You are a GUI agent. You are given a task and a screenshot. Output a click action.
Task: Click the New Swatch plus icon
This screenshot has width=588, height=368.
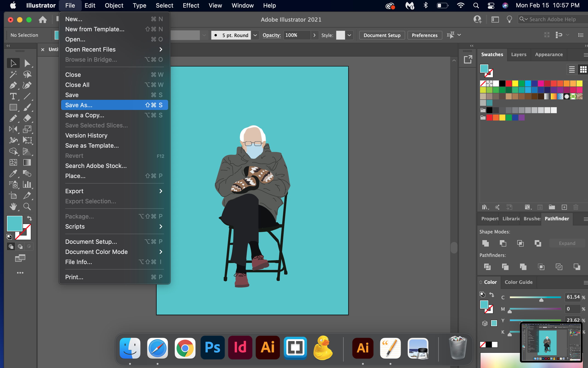[x=564, y=207]
